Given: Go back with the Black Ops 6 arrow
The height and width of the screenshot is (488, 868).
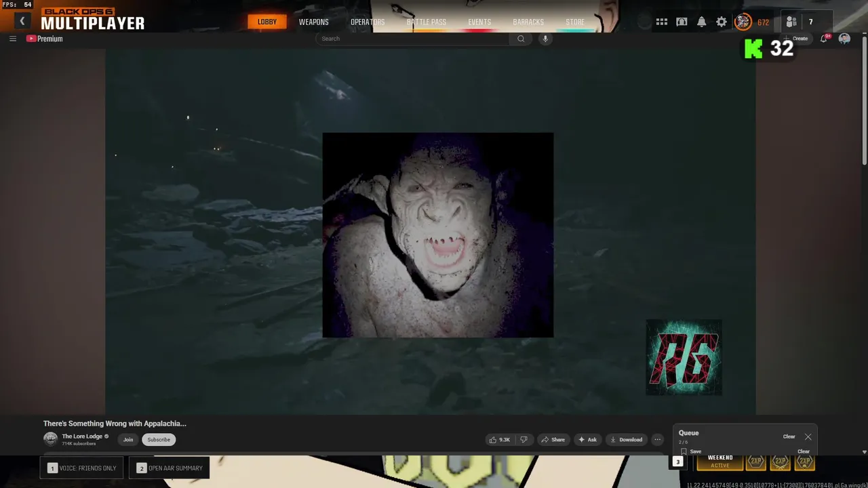Looking at the screenshot, I should pyautogui.click(x=22, y=21).
